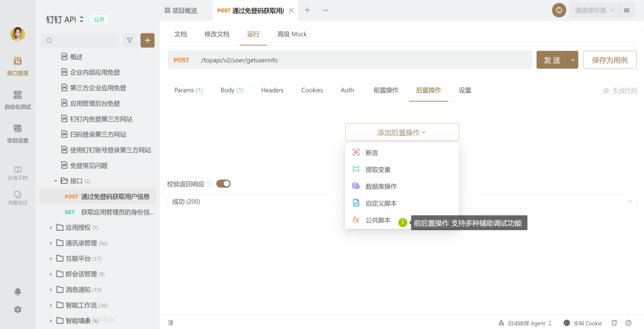The image size is (644, 329).
Task: Click the plus button to add an interface
Action: tap(147, 41)
